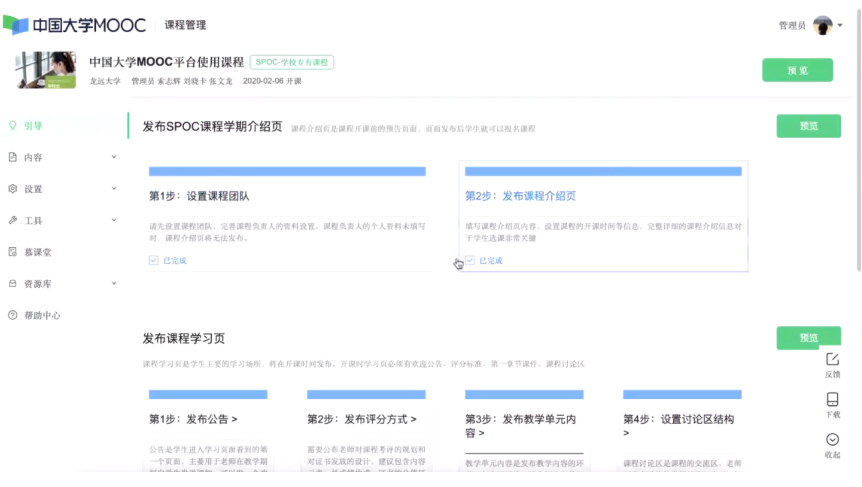Select 工具 in the sidebar
The width and height of the screenshot is (862, 487).
tap(33, 221)
